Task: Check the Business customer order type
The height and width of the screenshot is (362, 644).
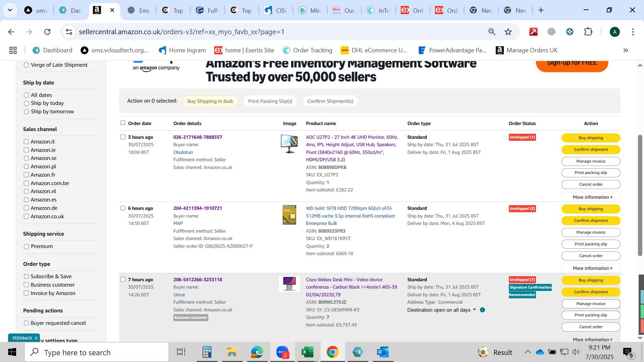Action: 26,285
